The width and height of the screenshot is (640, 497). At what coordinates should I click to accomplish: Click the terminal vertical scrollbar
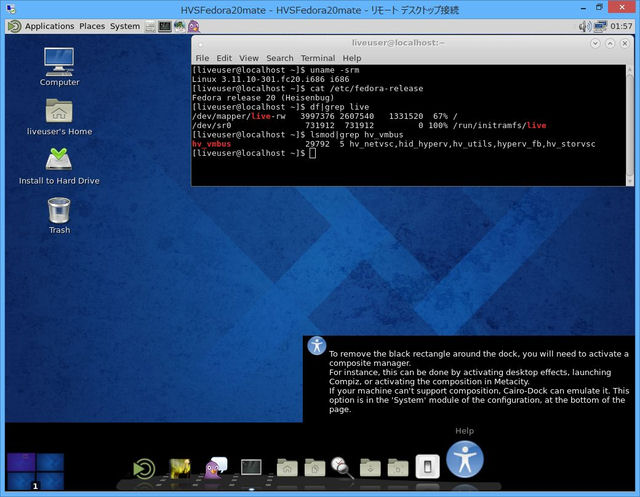click(x=630, y=124)
